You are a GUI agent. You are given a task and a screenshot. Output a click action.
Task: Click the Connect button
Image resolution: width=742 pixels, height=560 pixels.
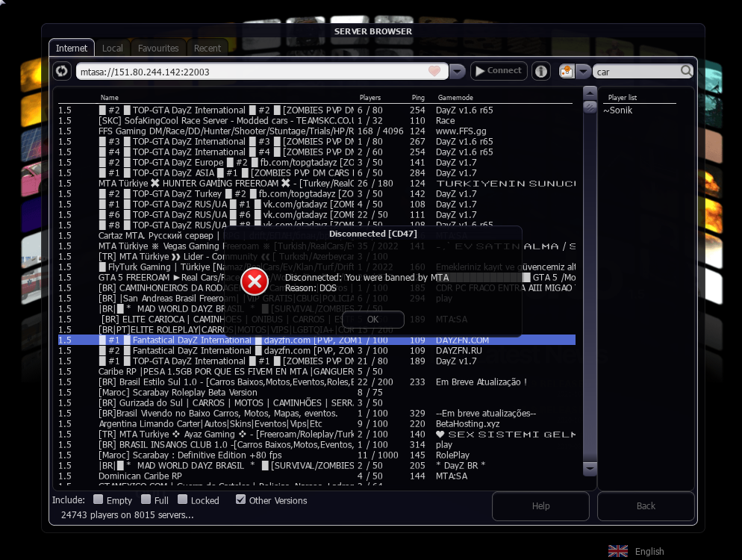click(499, 71)
